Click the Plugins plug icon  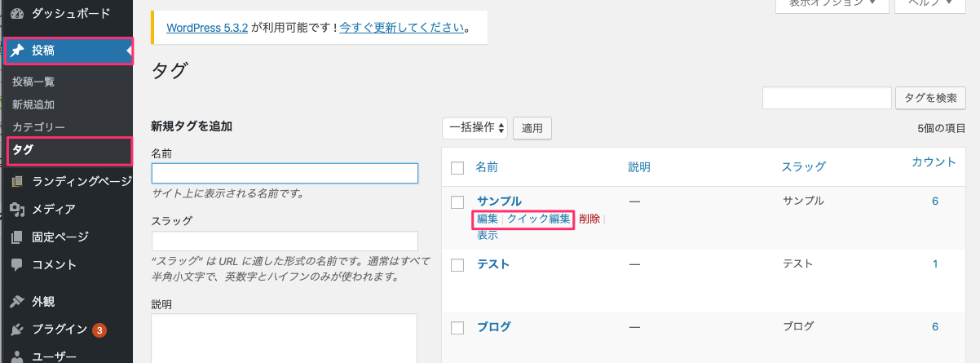[17, 330]
